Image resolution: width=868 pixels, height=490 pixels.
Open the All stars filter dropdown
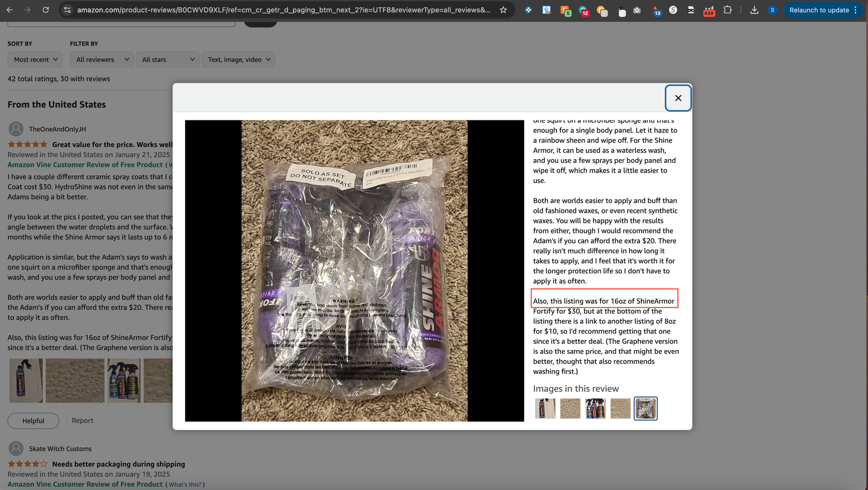tap(168, 60)
